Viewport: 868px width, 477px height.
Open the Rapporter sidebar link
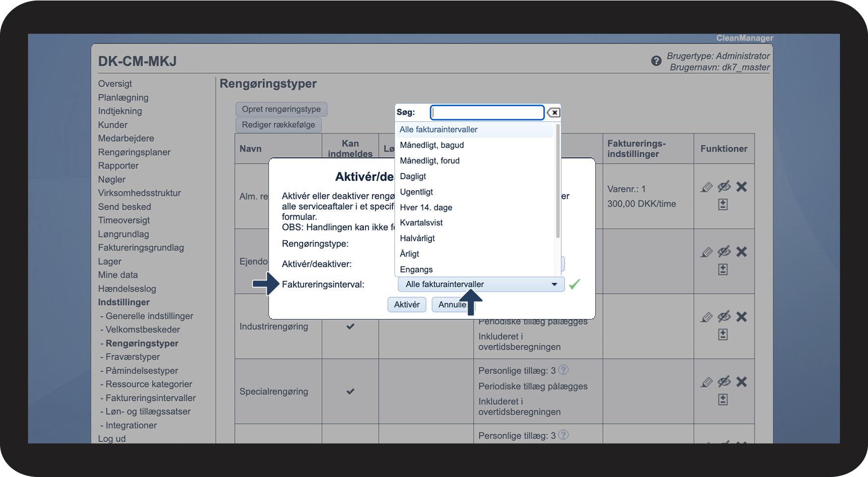[x=118, y=166]
